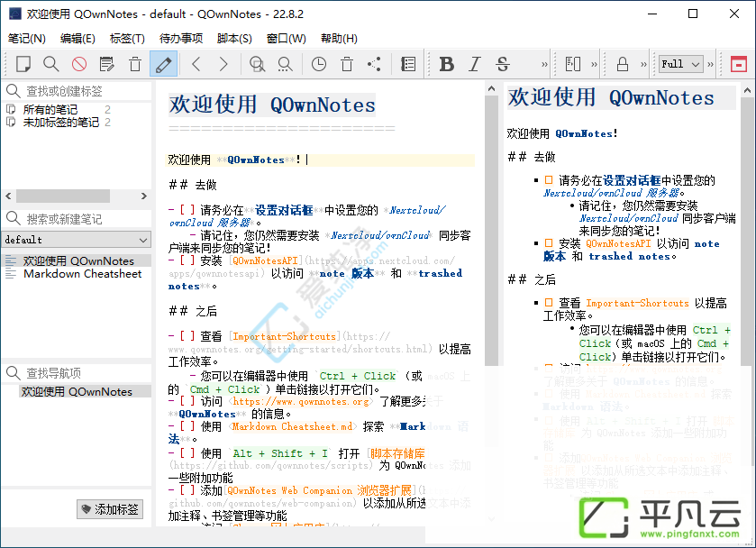Screen dimensions: 756x548
Task: Open the Full workspace dropdown
Action: click(x=681, y=64)
